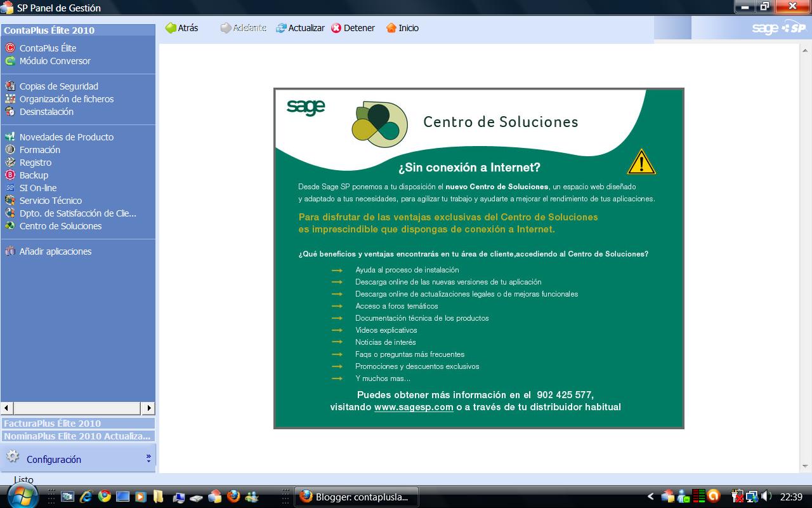Return home with the Inicio button
This screenshot has height=508, width=812.
point(402,27)
